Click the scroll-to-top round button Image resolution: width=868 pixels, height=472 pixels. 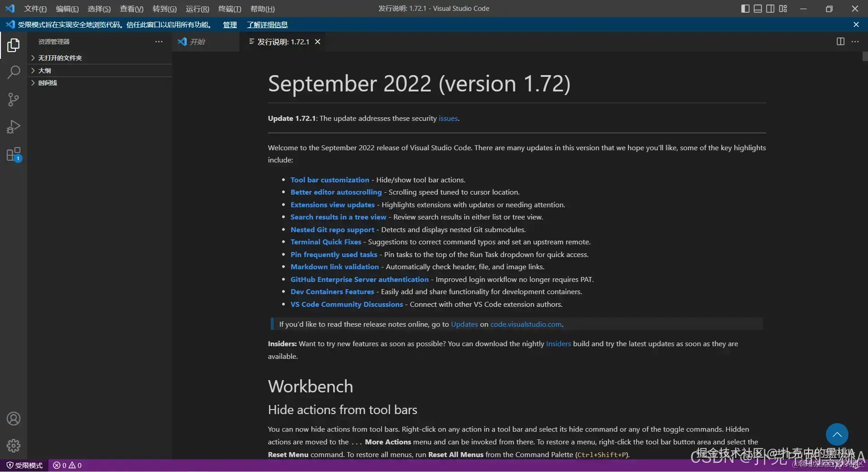pyautogui.click(x=837, y=434)
